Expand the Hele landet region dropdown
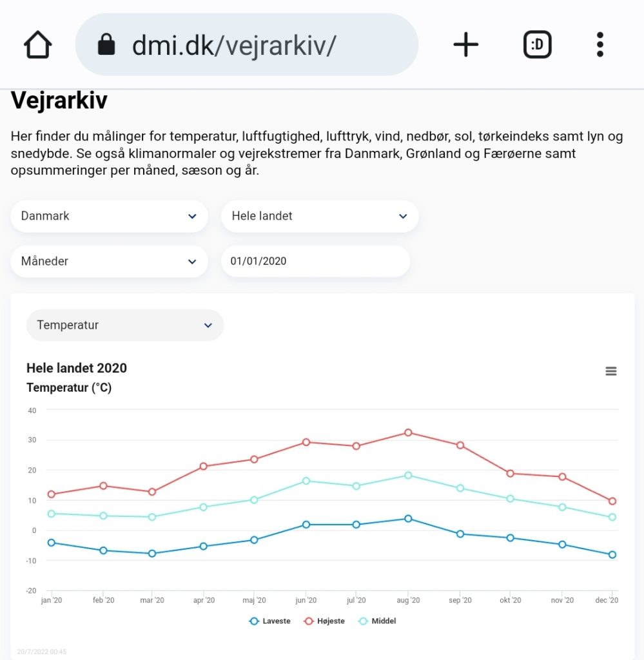 (x=320, y=216)
